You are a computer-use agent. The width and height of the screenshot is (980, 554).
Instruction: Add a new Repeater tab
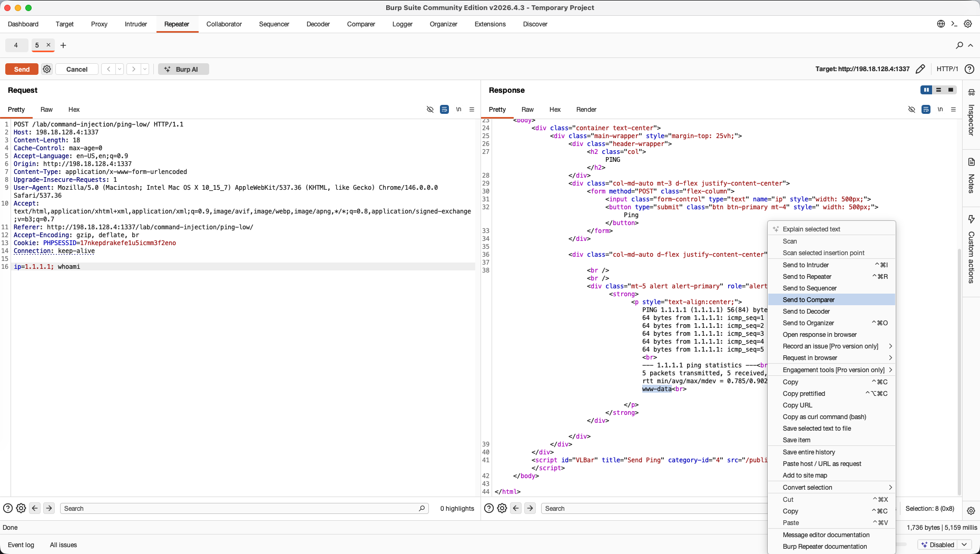click(63, 45)
